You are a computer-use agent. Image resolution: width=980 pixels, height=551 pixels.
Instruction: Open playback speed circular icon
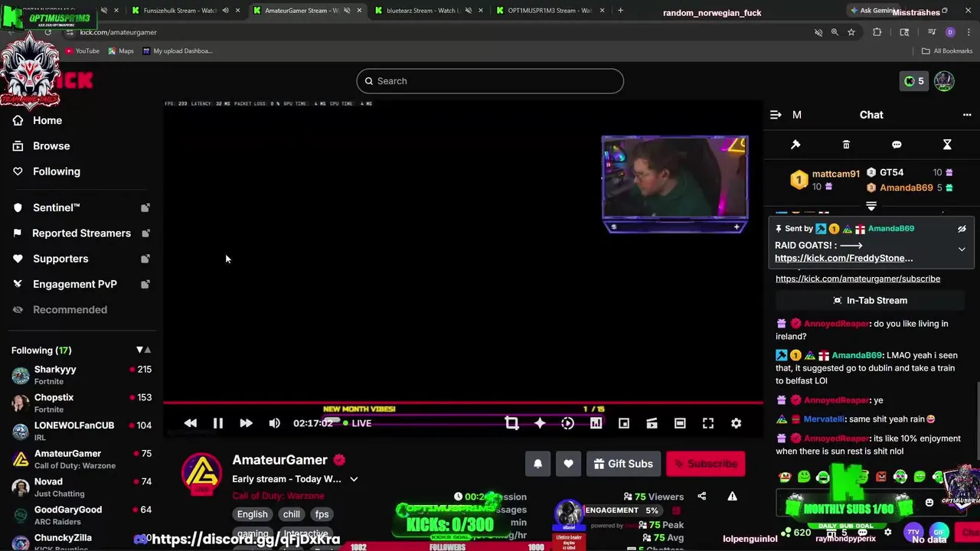click(x=567, y=423)
